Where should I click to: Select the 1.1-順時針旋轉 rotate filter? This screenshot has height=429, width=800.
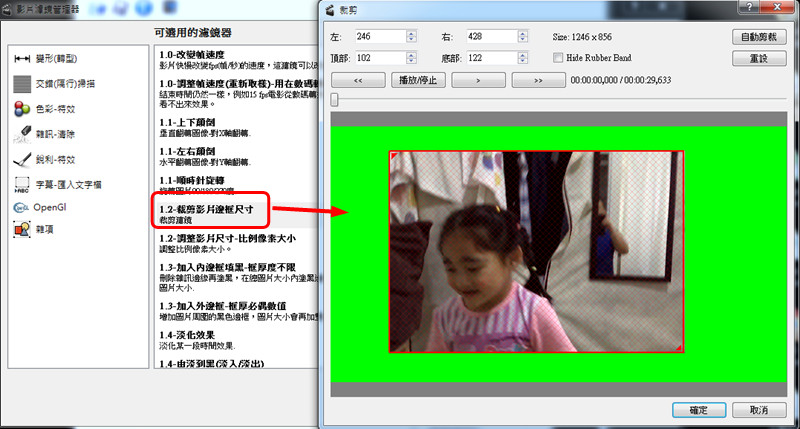coord(237,185)
